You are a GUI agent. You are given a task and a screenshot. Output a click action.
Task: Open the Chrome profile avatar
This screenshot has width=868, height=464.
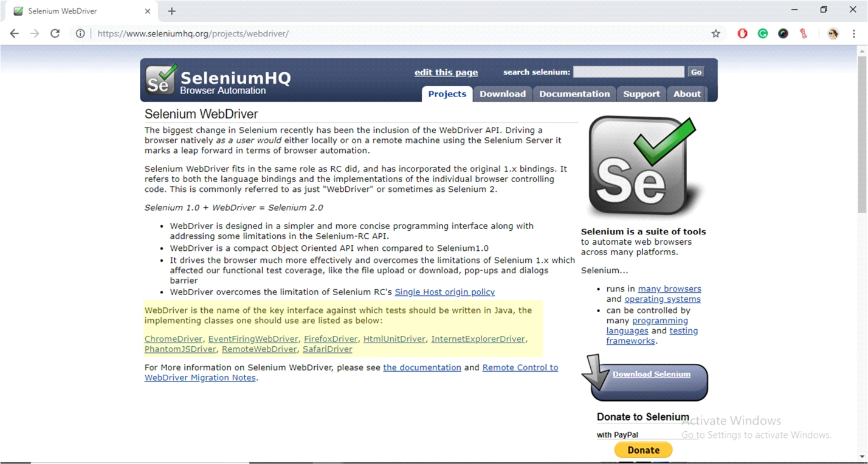coord(833,33)
